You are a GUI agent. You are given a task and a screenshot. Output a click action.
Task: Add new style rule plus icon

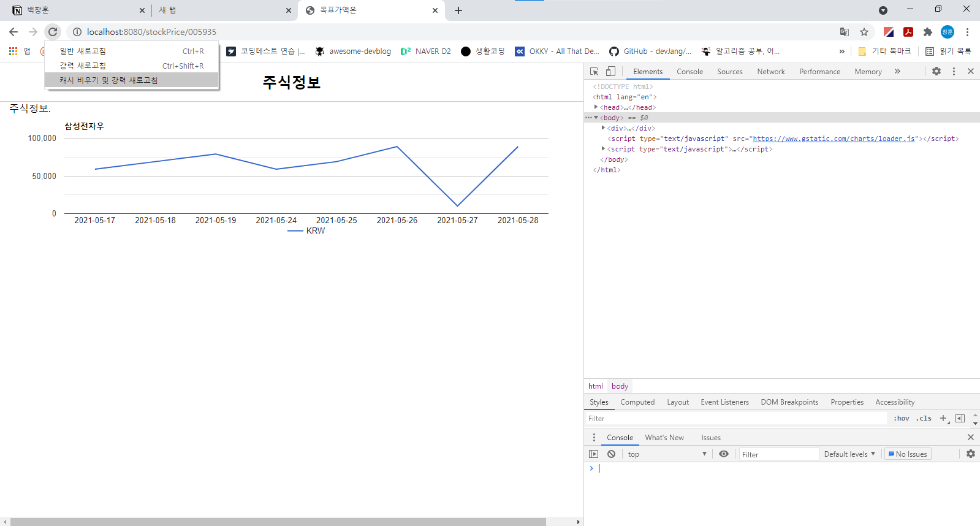[944, 419]
